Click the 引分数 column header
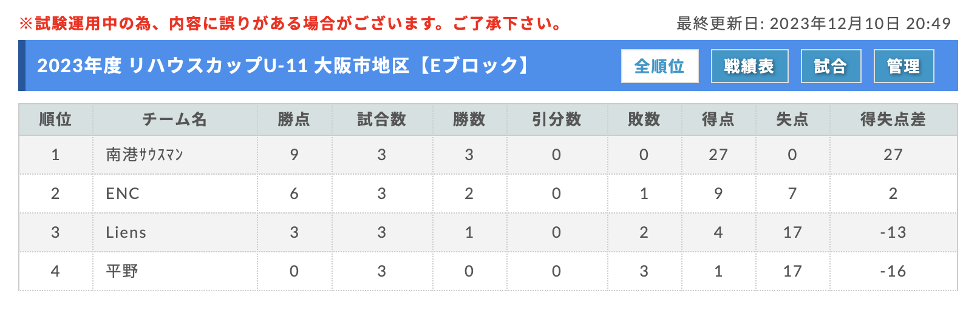The width and height of the screenshot is (980, 313). tap(557, 119)
